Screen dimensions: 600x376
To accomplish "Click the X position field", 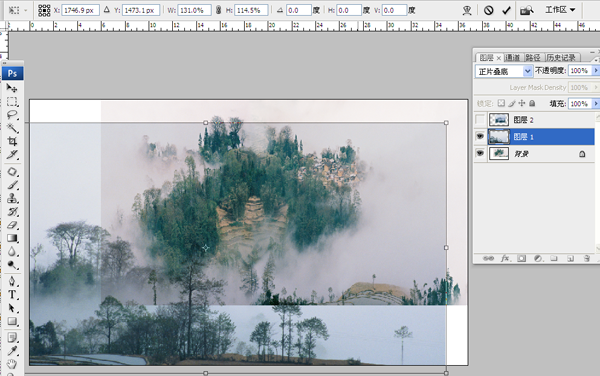I will click(80, 10).
